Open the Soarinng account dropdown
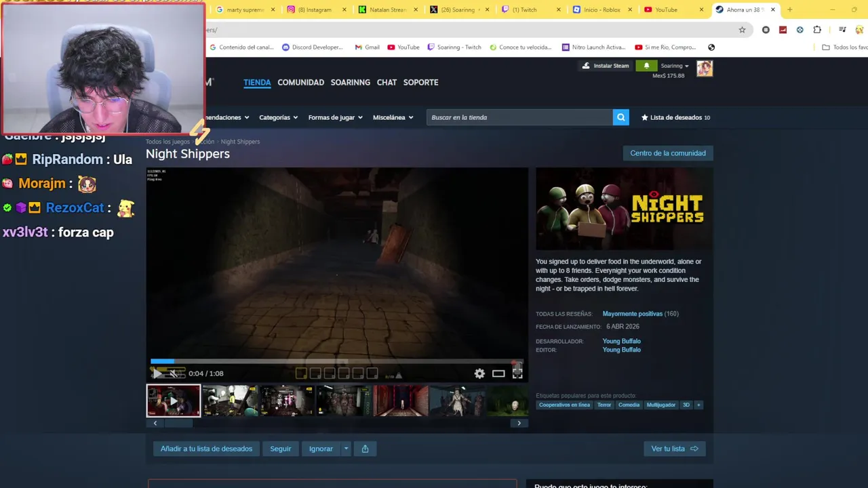Viewport: 868px width, 488px height. [x=675, y=66]
